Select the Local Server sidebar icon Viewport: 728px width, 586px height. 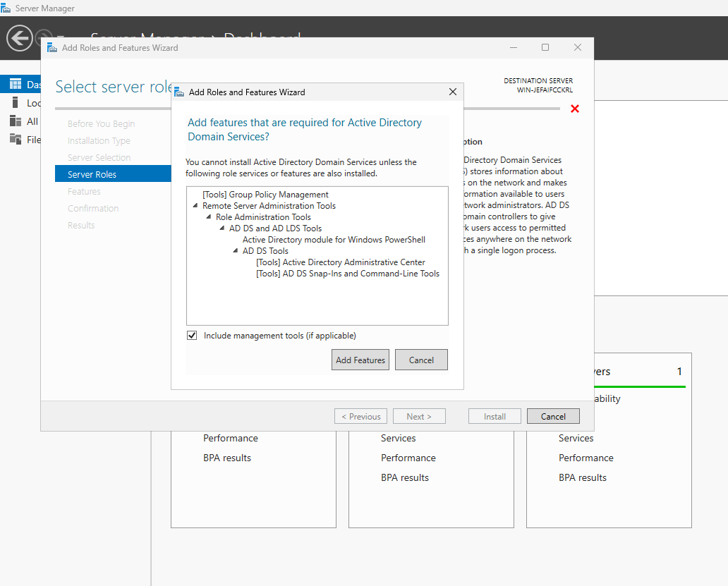click(x=16, y=102)
